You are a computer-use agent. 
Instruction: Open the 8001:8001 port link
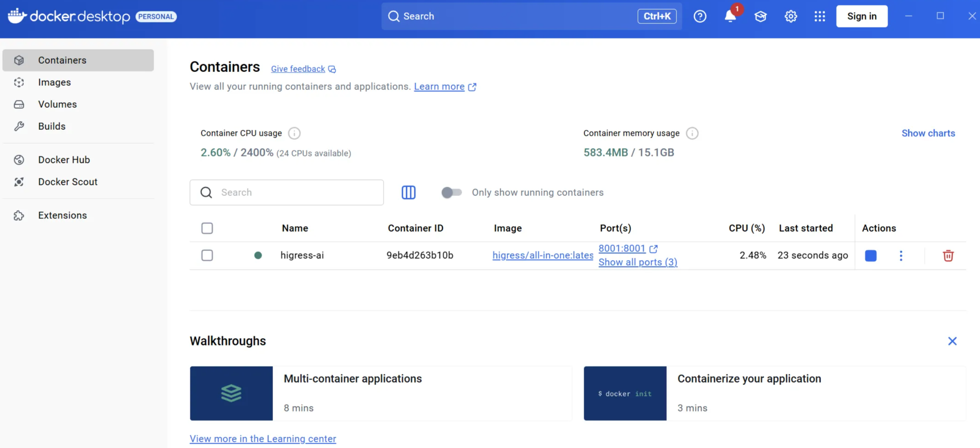coord(622,248)
